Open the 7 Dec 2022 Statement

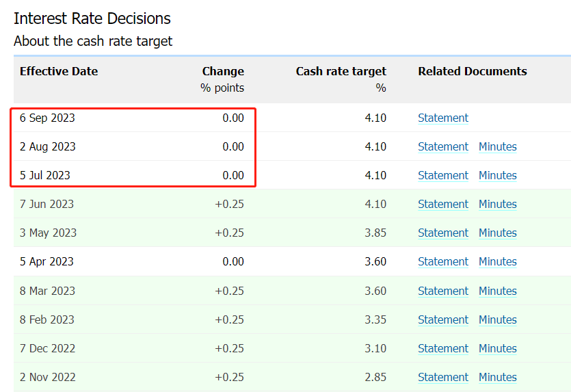443,348
